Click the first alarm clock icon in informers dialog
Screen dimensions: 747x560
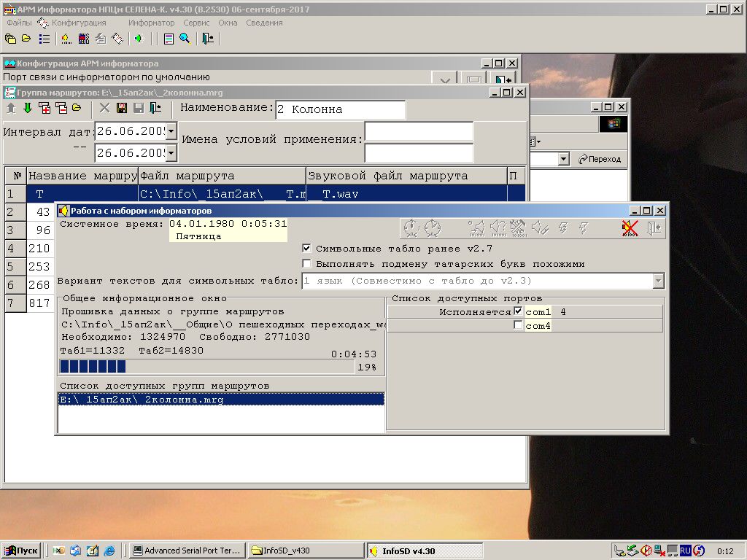point(411,228)
